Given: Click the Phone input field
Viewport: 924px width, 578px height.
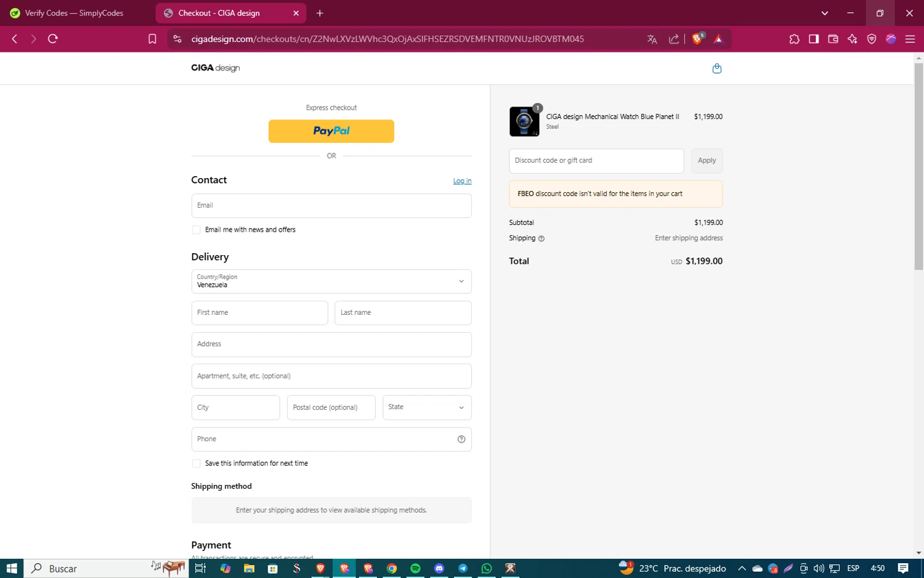Looking at the screenshot, I should (x=331, y=439).
